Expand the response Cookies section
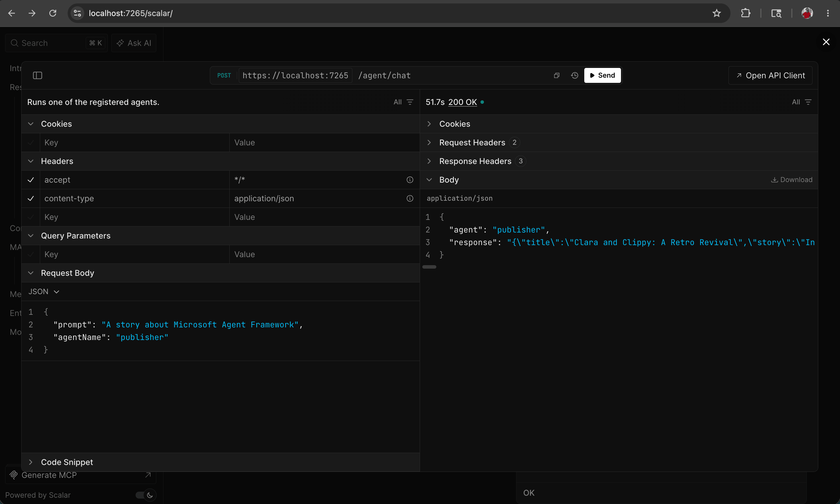The height and width of the screenshot is (504, 840). tap(429, 124)
